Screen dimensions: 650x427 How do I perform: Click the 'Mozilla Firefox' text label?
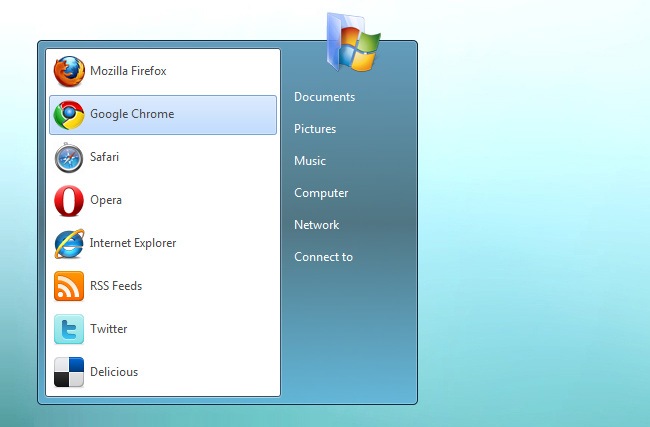(x=128, y=71)
